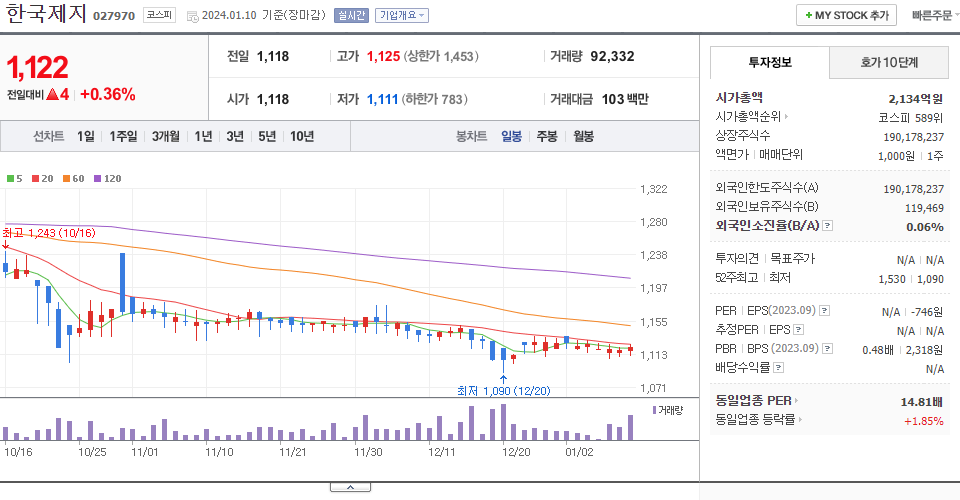Select the 3년 line chart period
The image size is (960, 500).
235,136
